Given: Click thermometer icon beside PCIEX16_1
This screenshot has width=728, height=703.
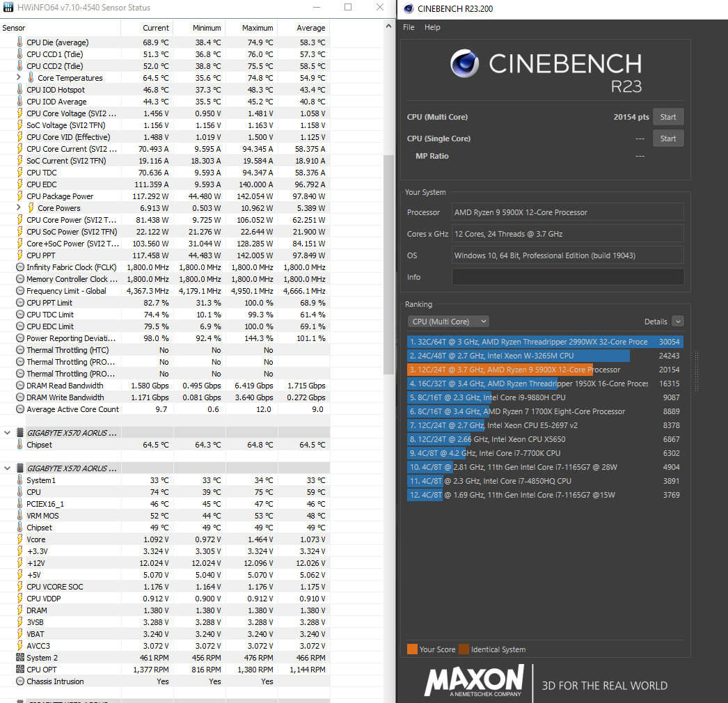Looking at the screenshot, I should [19, 504].
